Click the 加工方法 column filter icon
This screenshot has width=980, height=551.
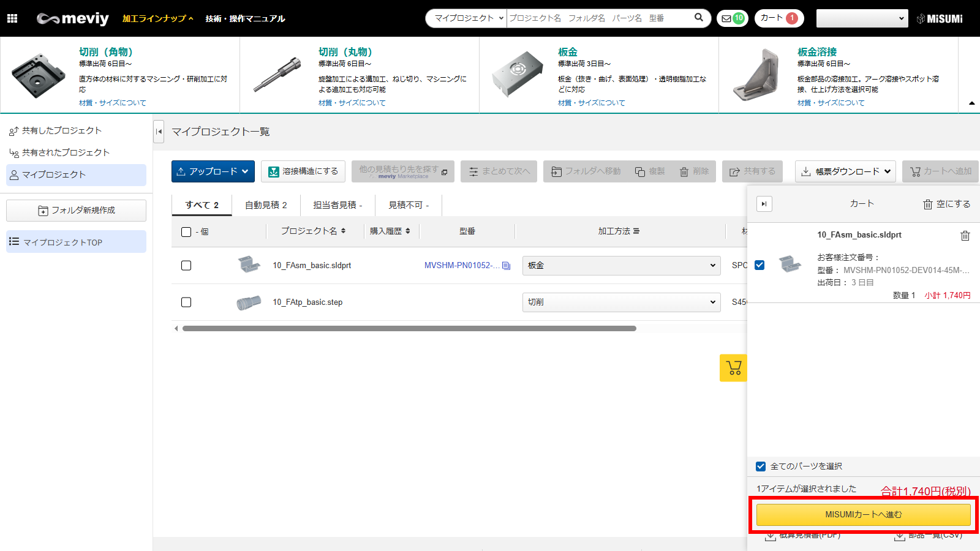coord(636,231)
